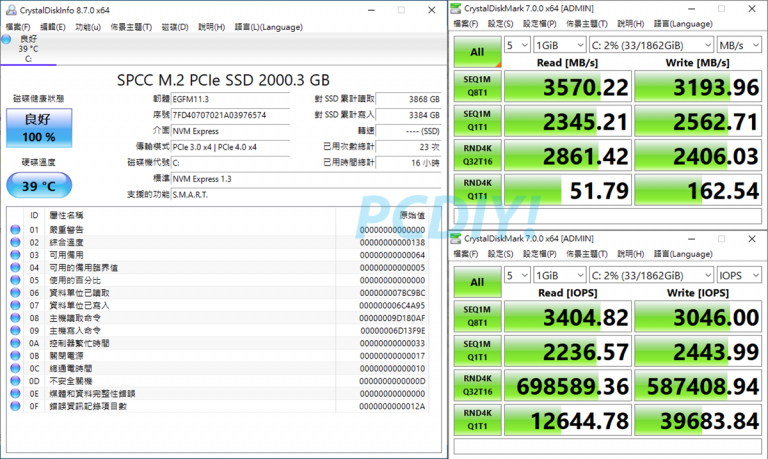Click raw value 00000007BC9BC

(x=392, y=293)
